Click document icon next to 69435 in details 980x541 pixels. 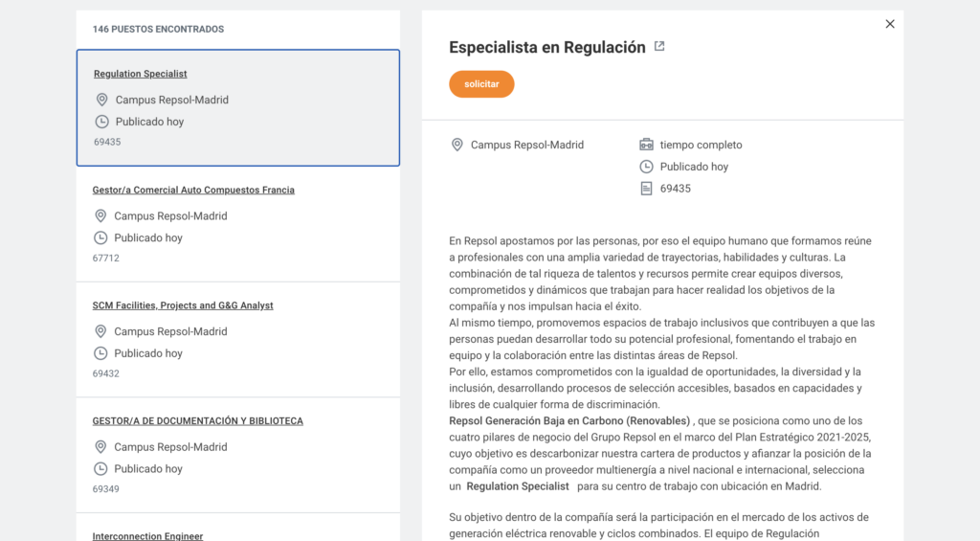coord(646,189)
